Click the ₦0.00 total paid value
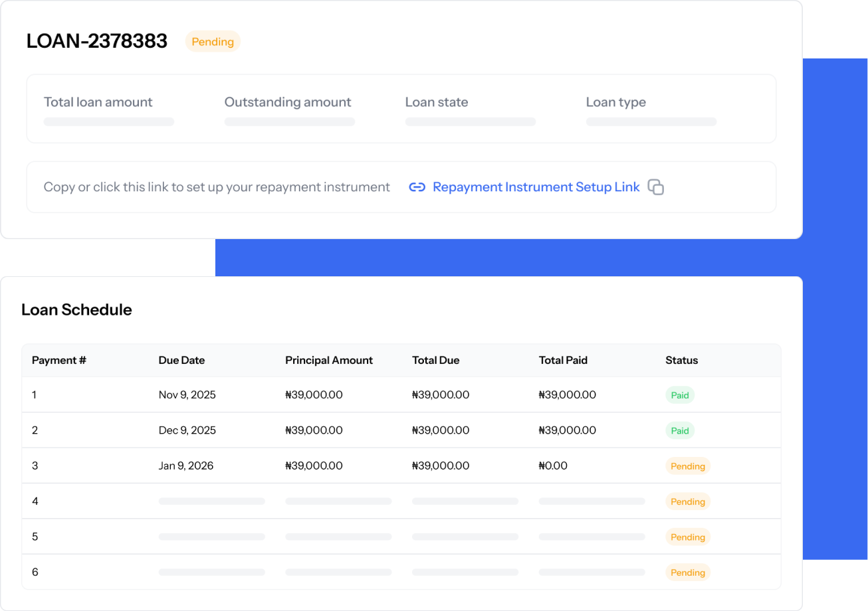 point(553,466)
